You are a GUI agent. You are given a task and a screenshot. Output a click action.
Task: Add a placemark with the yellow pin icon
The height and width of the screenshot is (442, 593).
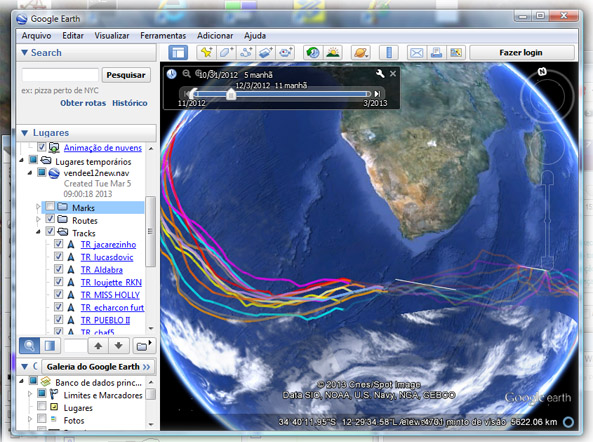(x=206, y=53)
